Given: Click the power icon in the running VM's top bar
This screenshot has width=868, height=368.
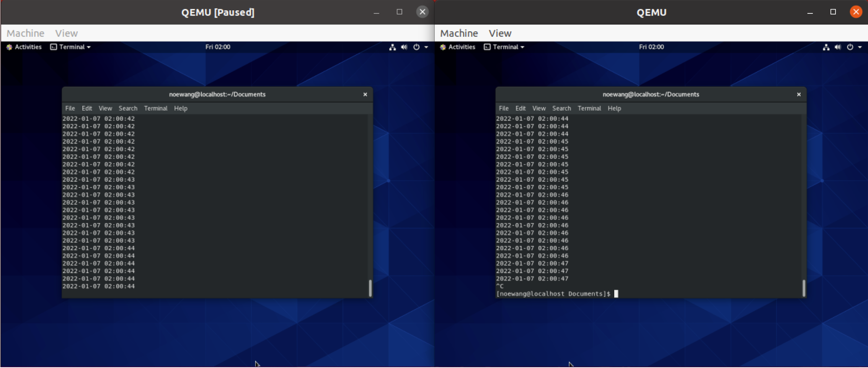Looking at the screenshot, I should point(850,47).
